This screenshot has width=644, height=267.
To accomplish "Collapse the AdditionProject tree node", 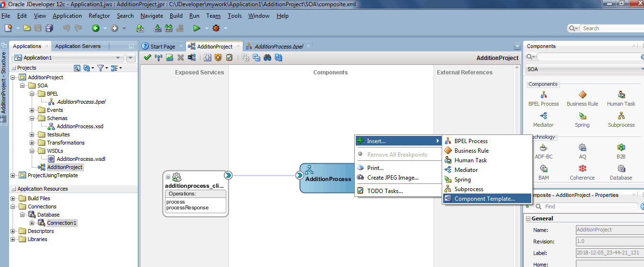I will (x=13, y=77).
